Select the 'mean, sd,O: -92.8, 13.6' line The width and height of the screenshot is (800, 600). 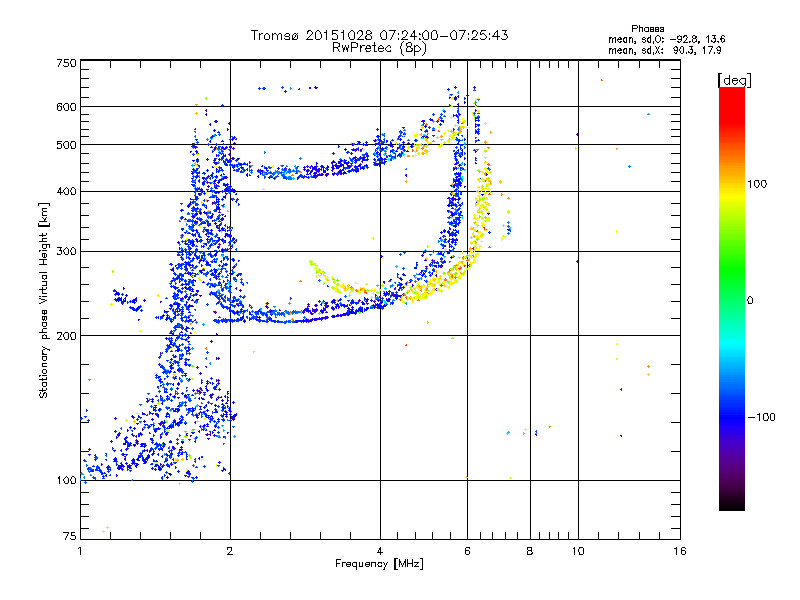666,39
